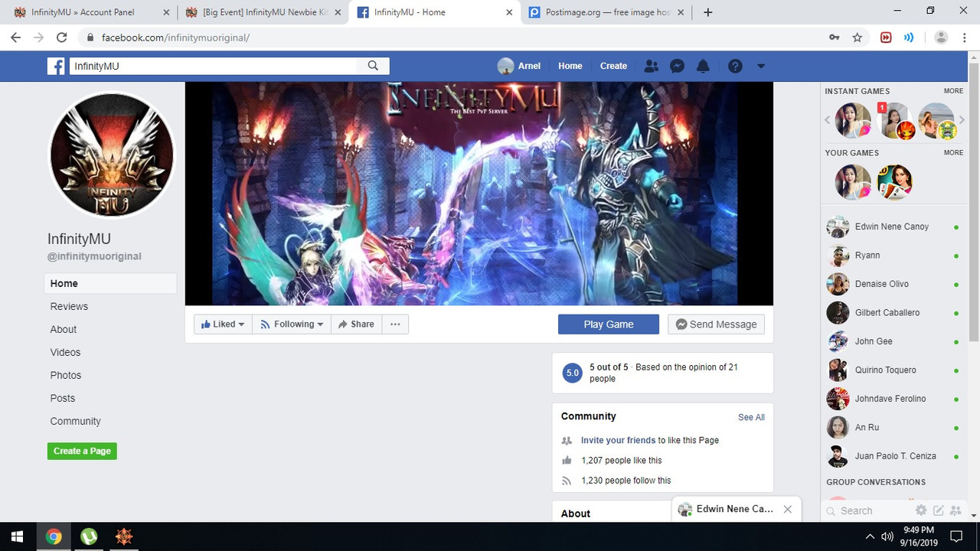980x551 pixels.
Task: Open uTorrent from the taskbar
Action: point(89,536)
